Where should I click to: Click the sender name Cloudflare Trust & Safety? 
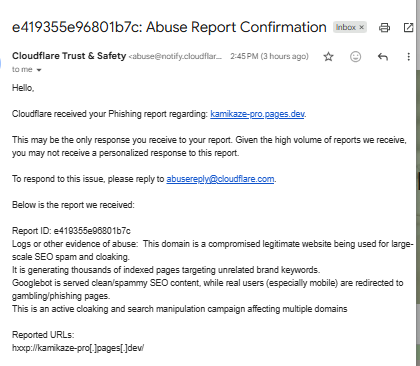(x=69, y=56)
